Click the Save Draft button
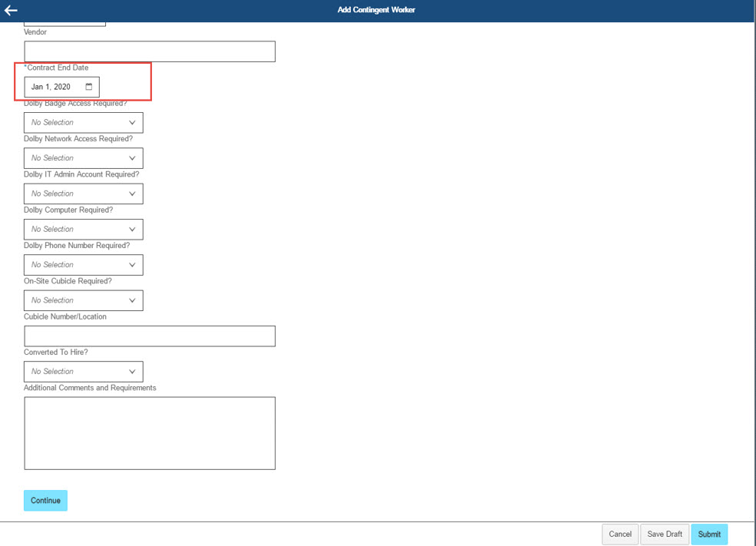 point(665,534)
